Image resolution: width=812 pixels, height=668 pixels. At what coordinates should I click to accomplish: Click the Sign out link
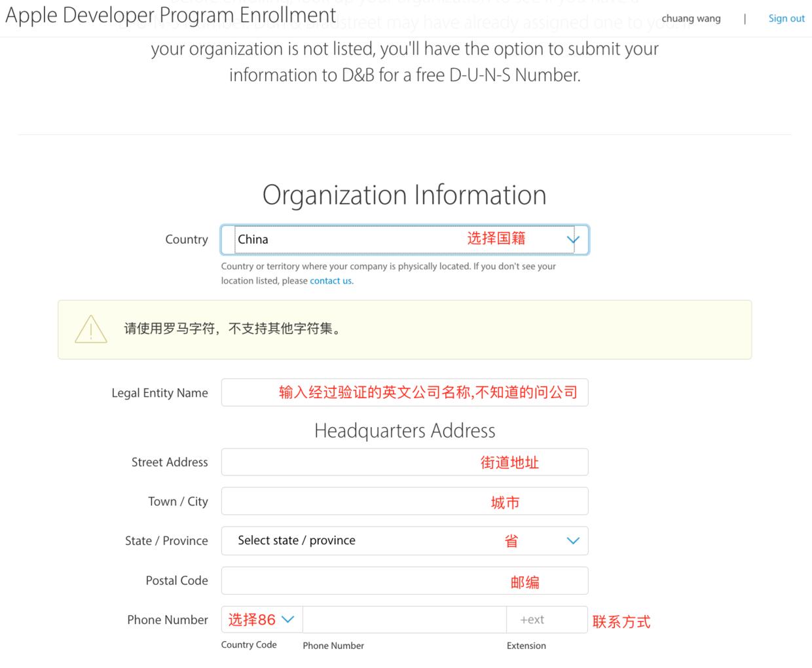tap(786, 18)
